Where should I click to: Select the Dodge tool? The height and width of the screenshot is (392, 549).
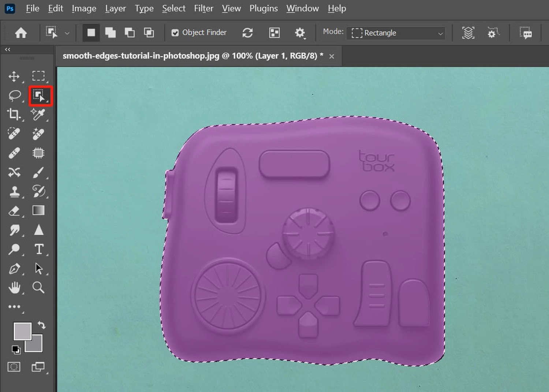tap(14, 249)
